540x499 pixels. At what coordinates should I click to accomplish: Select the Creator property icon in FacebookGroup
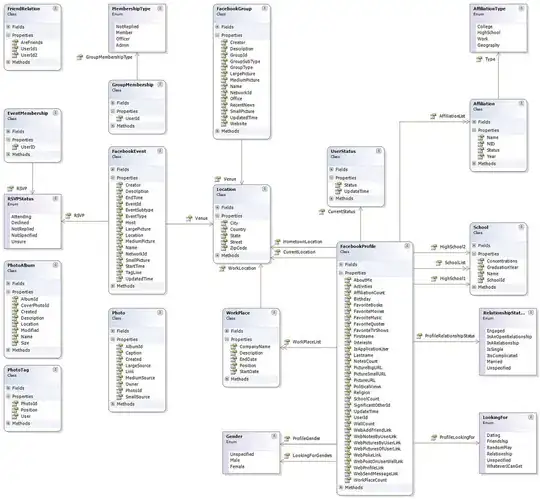(225, 42)
